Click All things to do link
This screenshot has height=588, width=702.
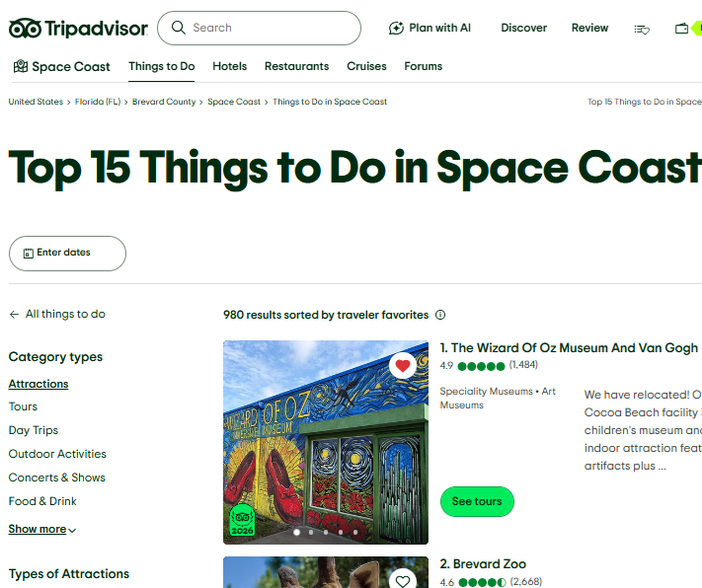[65, 314]
